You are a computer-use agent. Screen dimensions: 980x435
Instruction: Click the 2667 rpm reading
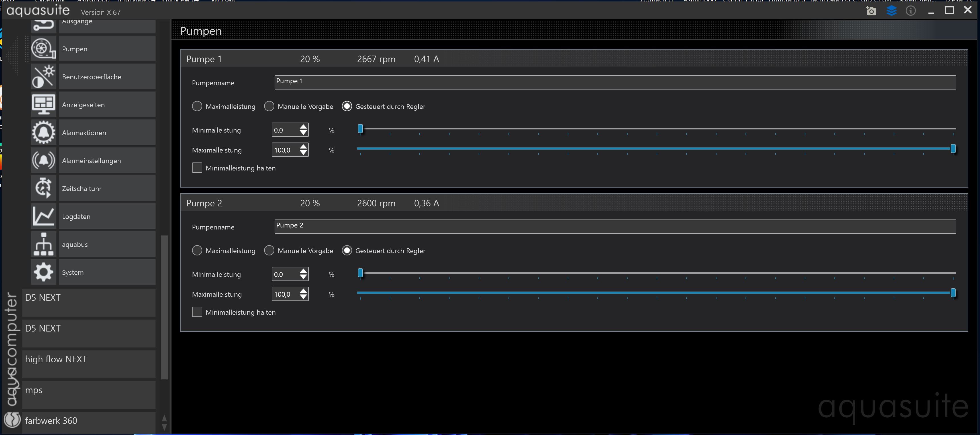(376, 59)
